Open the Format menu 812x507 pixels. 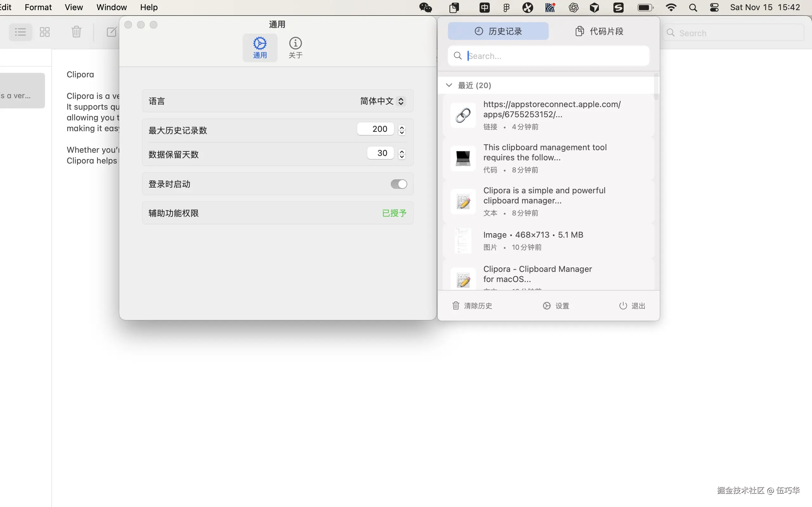[38, 7]
